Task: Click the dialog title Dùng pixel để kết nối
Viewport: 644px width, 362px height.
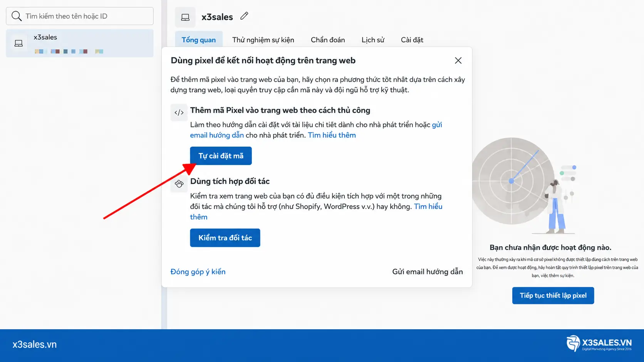Action: click(x=263, y=60)
